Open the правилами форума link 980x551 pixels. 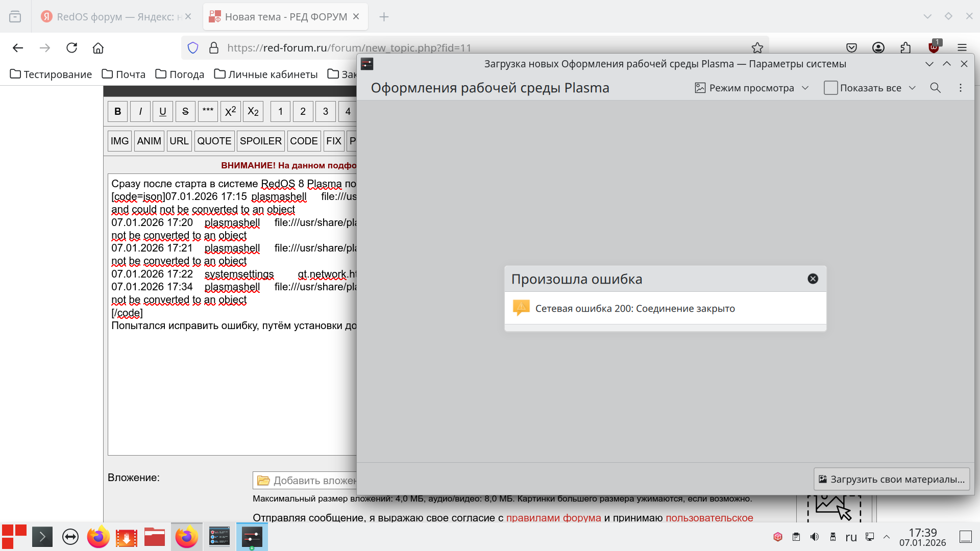tap(553, 517)
